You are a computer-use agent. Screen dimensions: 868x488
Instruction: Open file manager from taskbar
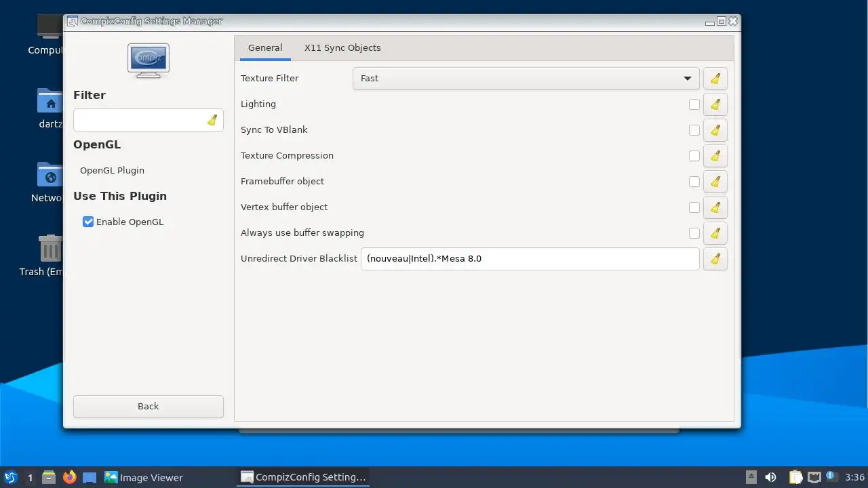click(49, 477)
